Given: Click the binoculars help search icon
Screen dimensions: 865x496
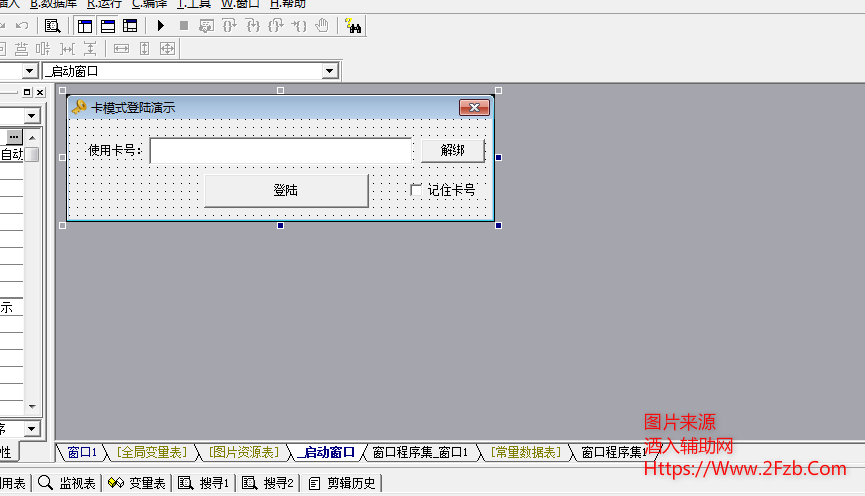Looking at the screenshot, I should (x=353, y=26).
